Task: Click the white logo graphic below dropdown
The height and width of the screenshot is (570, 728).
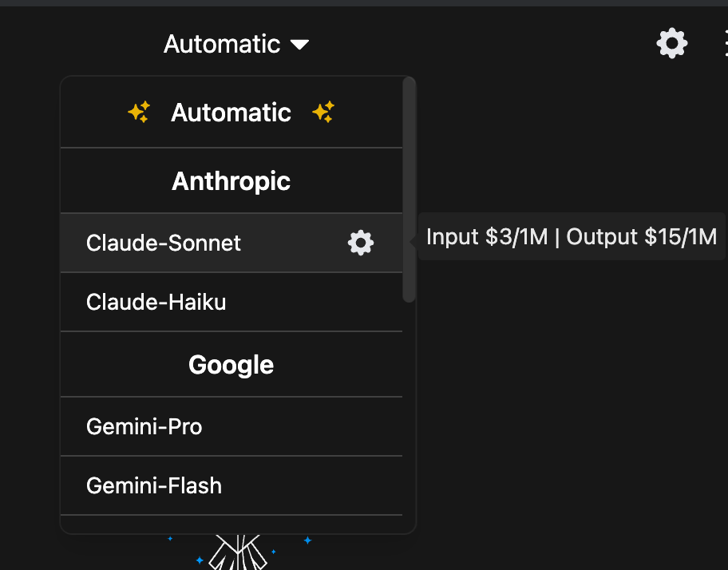Action: pos(238,552)
